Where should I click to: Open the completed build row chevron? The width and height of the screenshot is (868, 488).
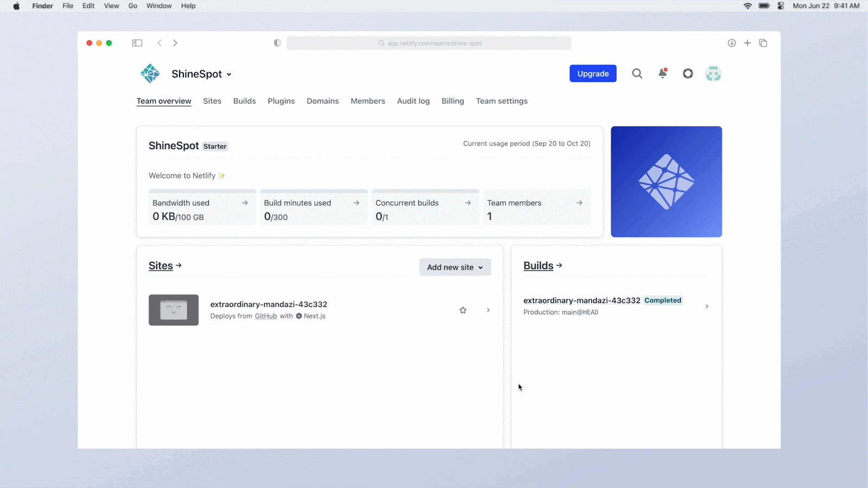pos(707,306)
